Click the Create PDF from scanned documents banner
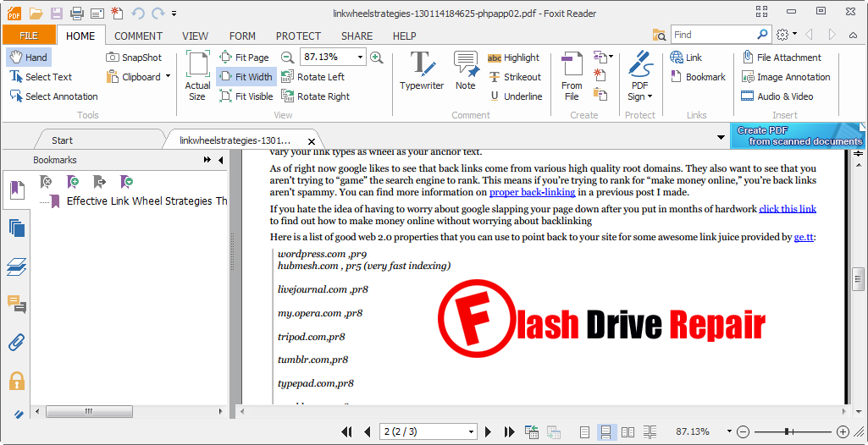 [799, 136]
